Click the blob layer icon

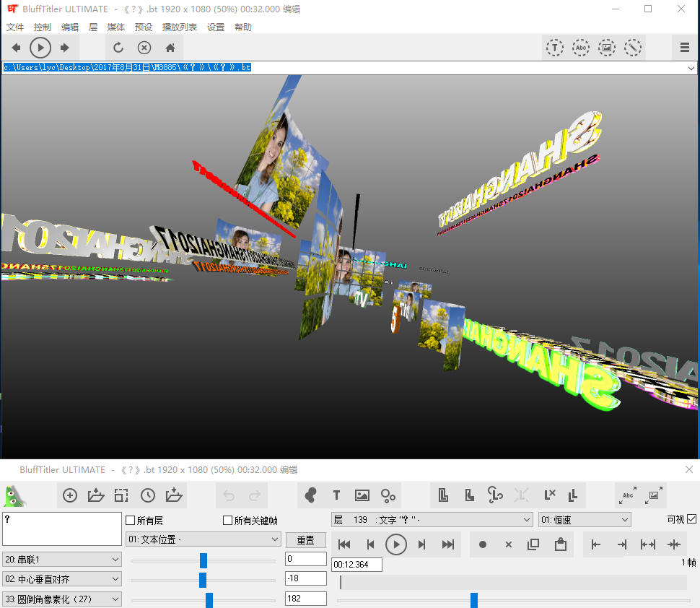[310, 495]
